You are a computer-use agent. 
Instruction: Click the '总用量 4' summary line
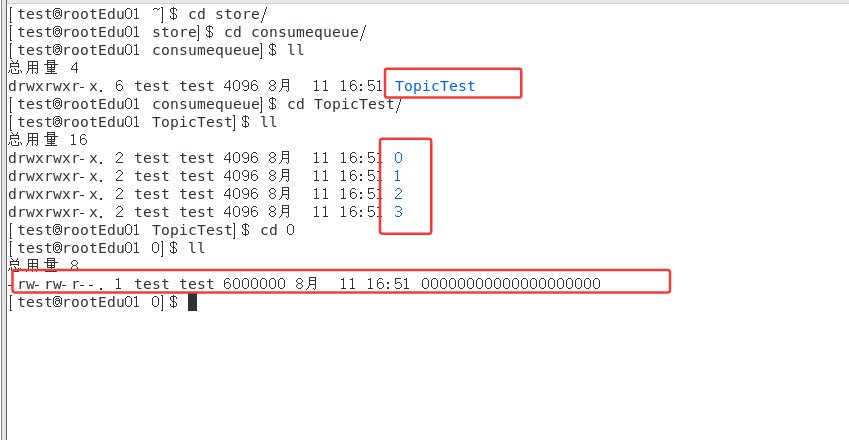pos(37,68)
